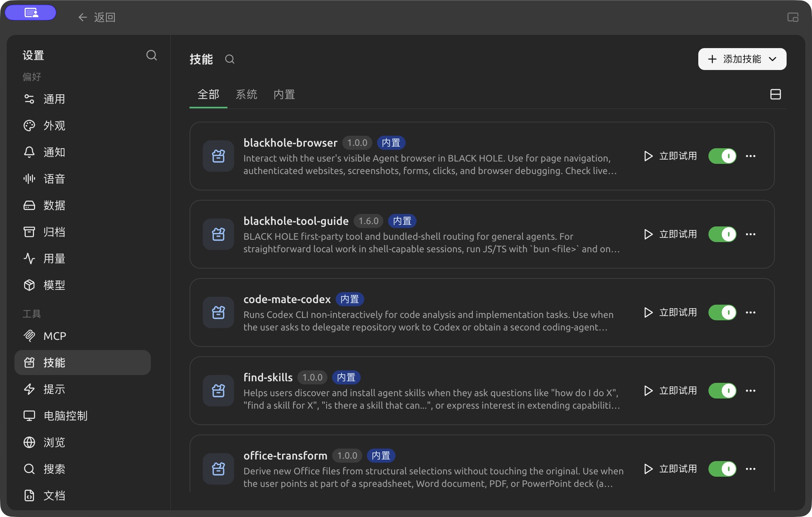The width and height of the screenshot is (812, 517).
Task: Click the 内置 badge on find-skills
Action: pyautogui.click(x=346, y=377)
